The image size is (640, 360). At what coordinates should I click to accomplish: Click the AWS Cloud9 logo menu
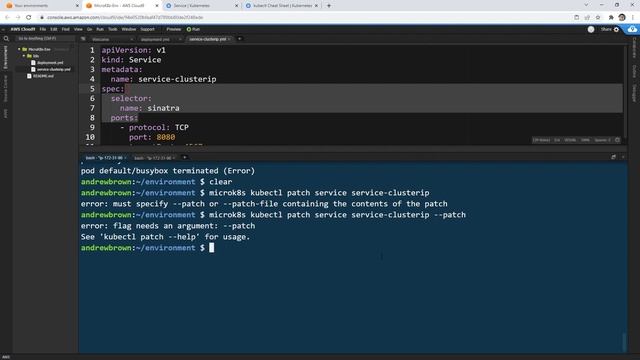pyautogui.click(x=23, y=29)
